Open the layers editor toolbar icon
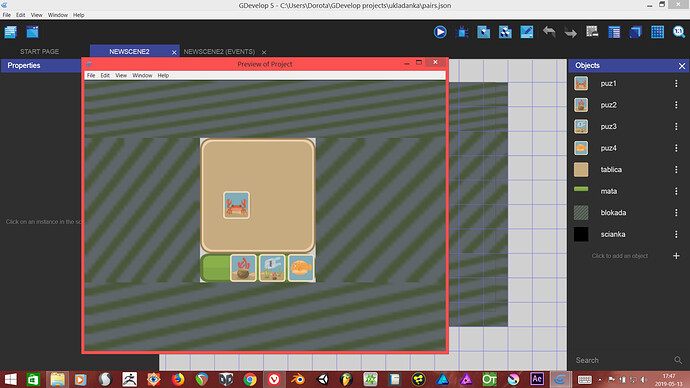This screenshot has height=388, width=690. pyautogui.click(x=635, y=32)
